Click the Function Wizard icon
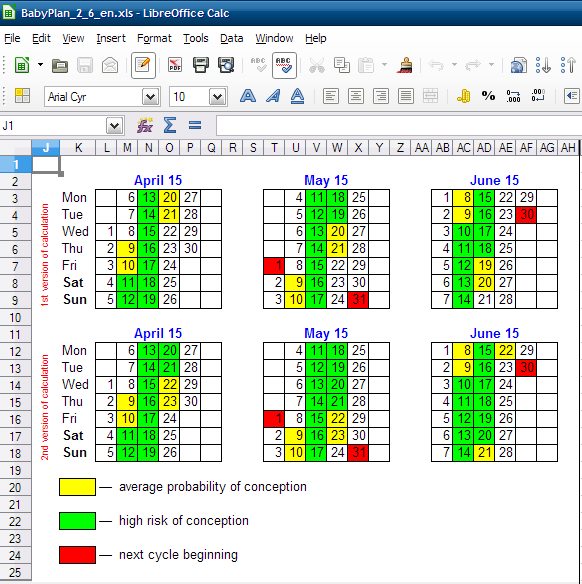 145,126
